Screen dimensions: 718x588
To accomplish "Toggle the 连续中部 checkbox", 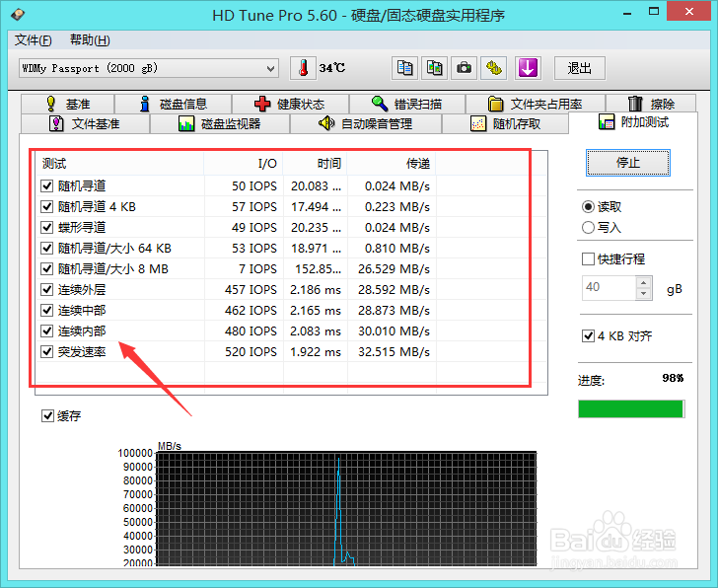I will tap(46, 310).
